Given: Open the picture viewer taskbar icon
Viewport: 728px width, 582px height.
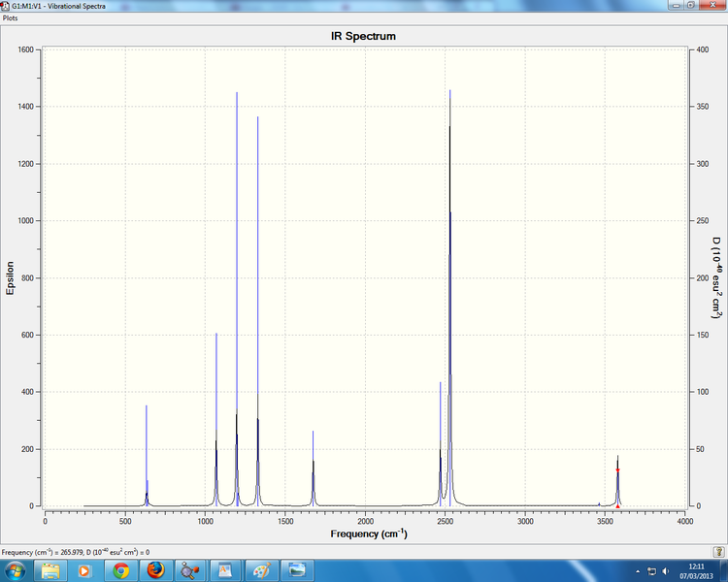Looking at the screenshot, I should pos(297,570).
